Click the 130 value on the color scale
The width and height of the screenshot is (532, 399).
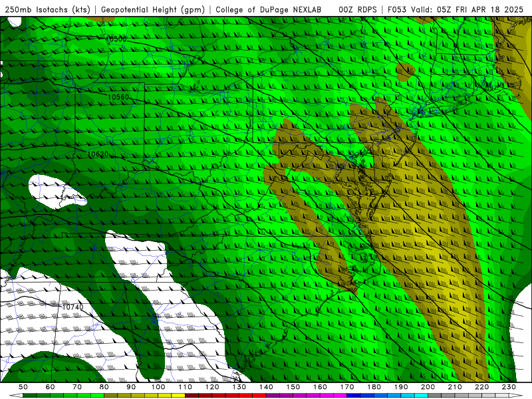(239, 387)
